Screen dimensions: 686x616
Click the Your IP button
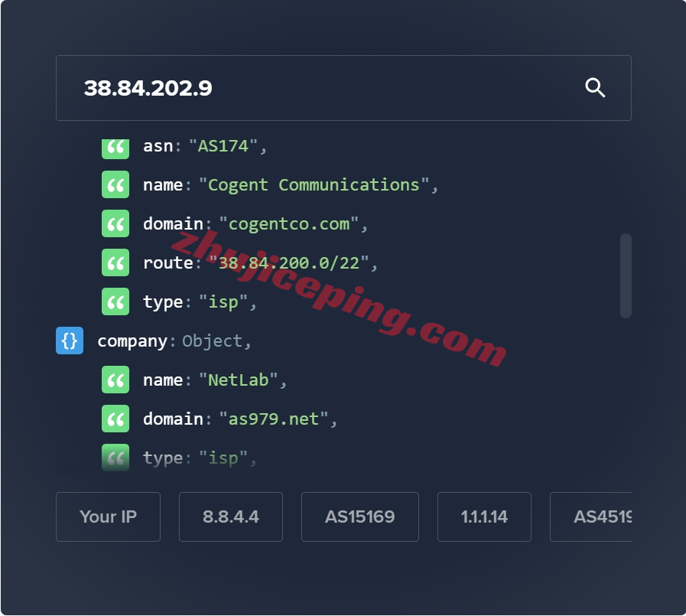(x=108, y=517)
